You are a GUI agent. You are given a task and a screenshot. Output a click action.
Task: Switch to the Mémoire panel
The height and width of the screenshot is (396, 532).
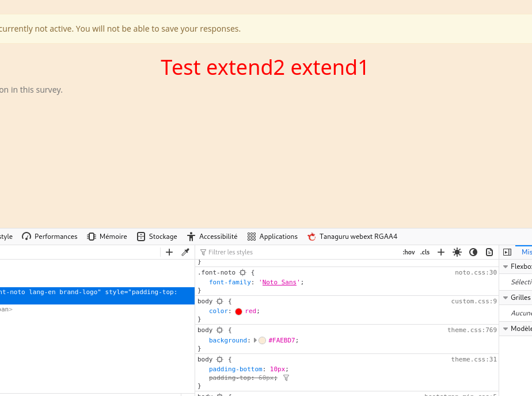tap(107, 237)
